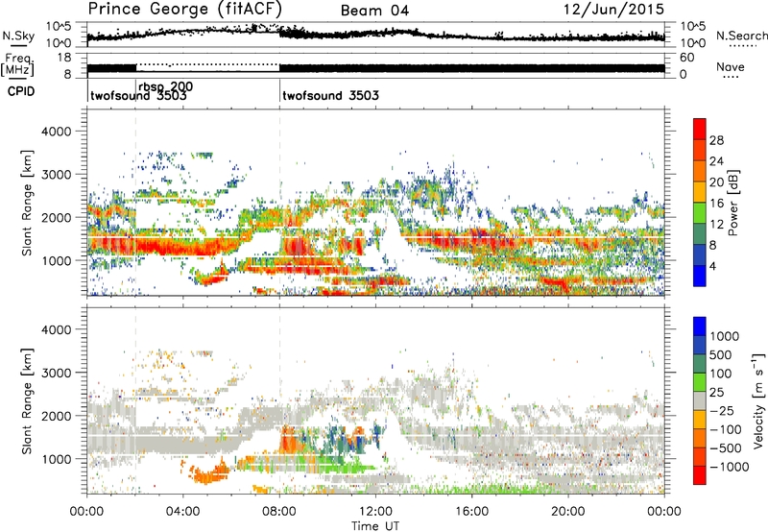Viewport: 768px width, 532px height.
Task: Select the 'Freq. [MHz]' axis label
Action: tap(17, 64)
